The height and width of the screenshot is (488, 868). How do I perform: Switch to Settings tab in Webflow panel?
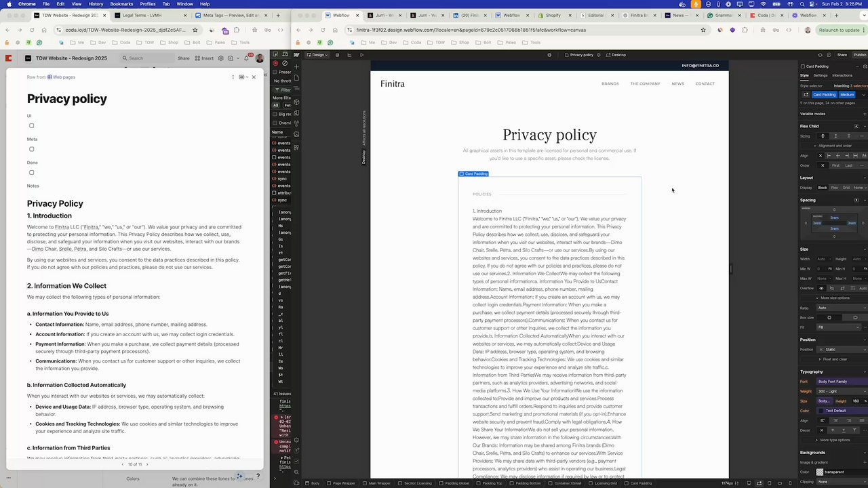click(x=821, y=75)
